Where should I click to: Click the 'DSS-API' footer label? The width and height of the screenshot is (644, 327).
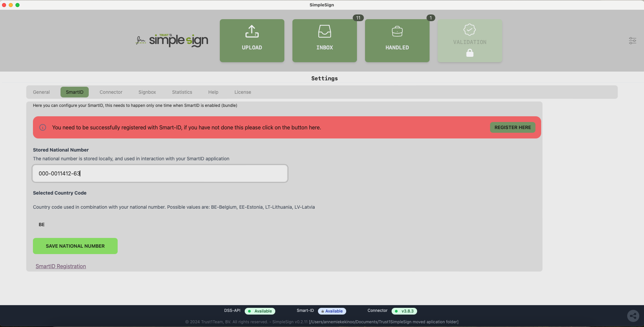232,311
